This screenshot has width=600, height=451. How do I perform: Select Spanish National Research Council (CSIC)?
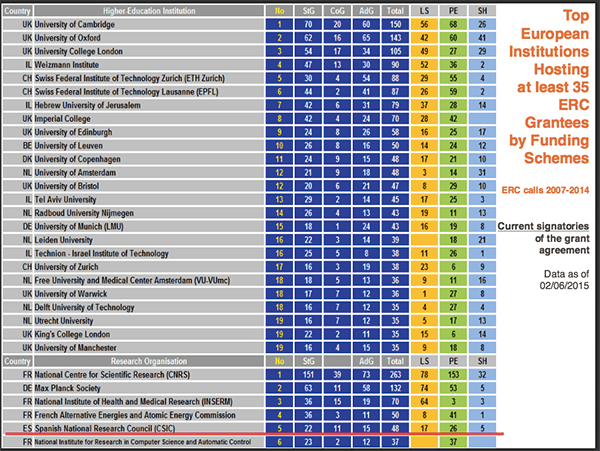point(105,428)
